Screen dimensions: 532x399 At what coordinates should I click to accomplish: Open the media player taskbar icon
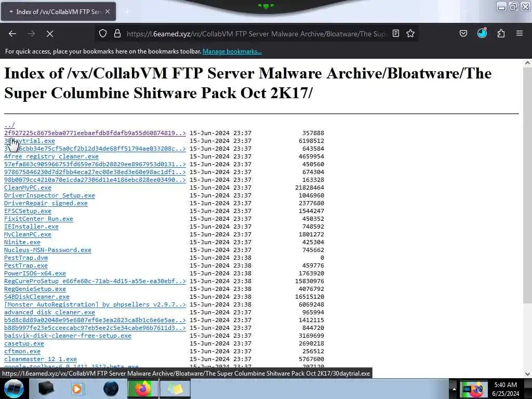pos(77,389)
